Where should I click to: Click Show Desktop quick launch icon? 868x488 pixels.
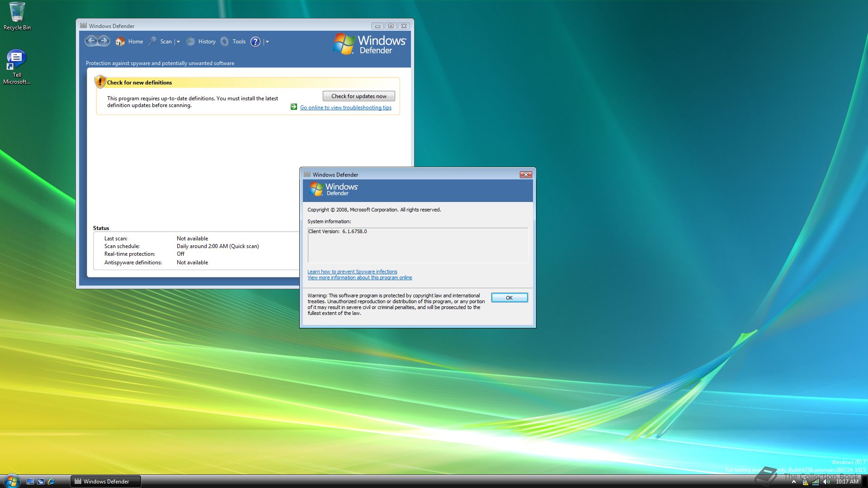click(x=30, y=482)
